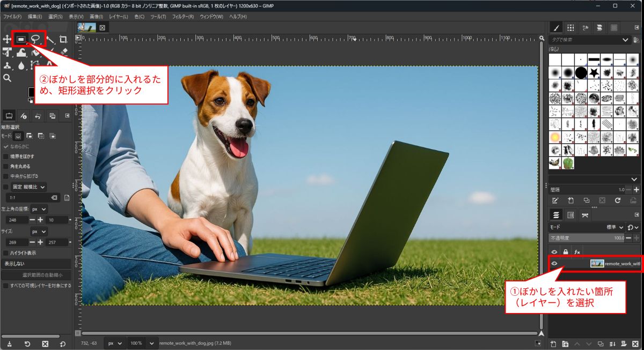Image resolution: width=644 pixels, height=350 pixels.
Task: Open the 固定 縦横比 dropdown
Action: (29, 187)
